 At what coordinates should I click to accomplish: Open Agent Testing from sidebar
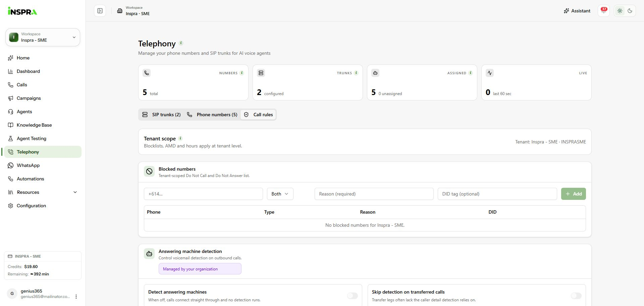click(x=43, y=138)
